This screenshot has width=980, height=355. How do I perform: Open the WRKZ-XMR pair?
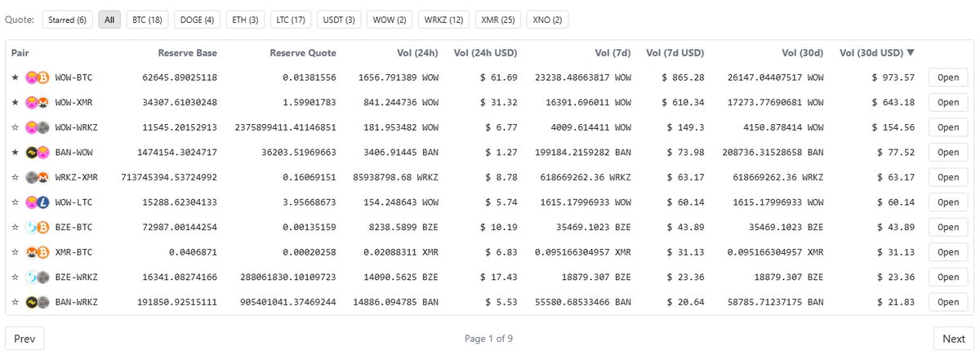(x=948, y=177)
